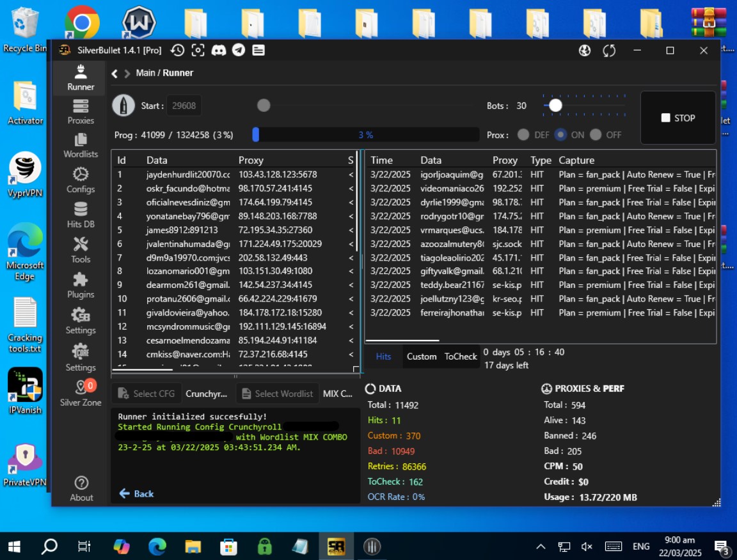Select the Recycle Bin desktop icon
Screen dimensions: 737x560
[x=25, y=29]
